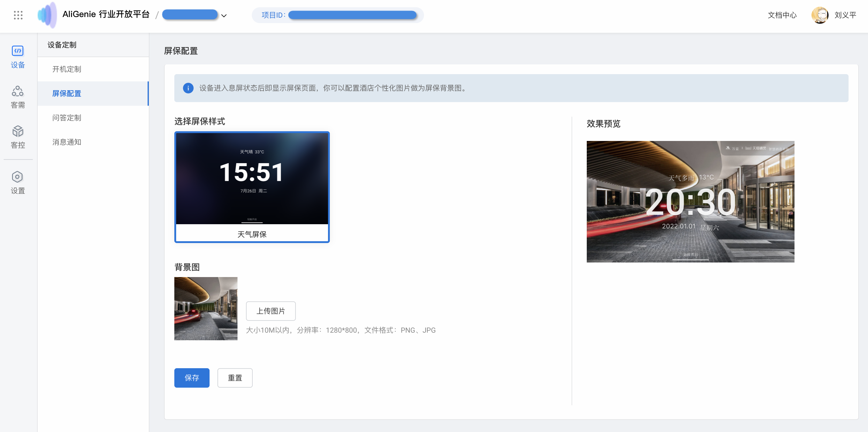Click the screensaver info banner text
The image size is (868, 432).
point(333,88)
